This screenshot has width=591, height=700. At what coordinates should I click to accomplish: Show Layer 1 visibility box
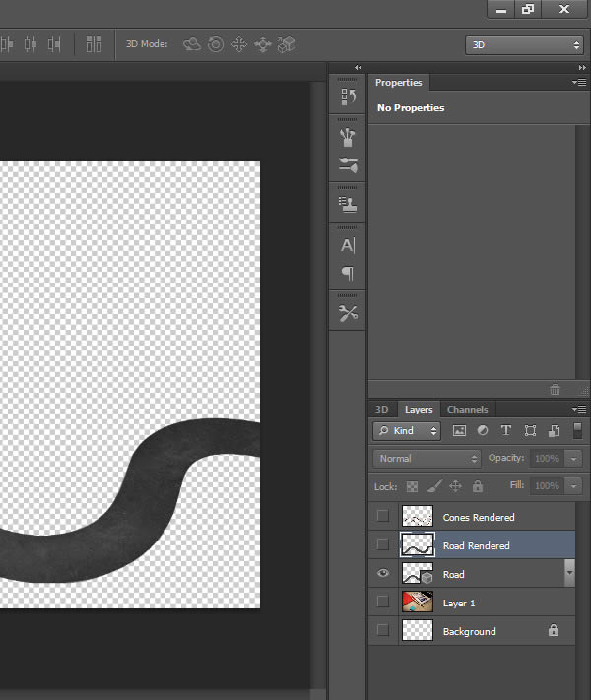tap(383, 602)
